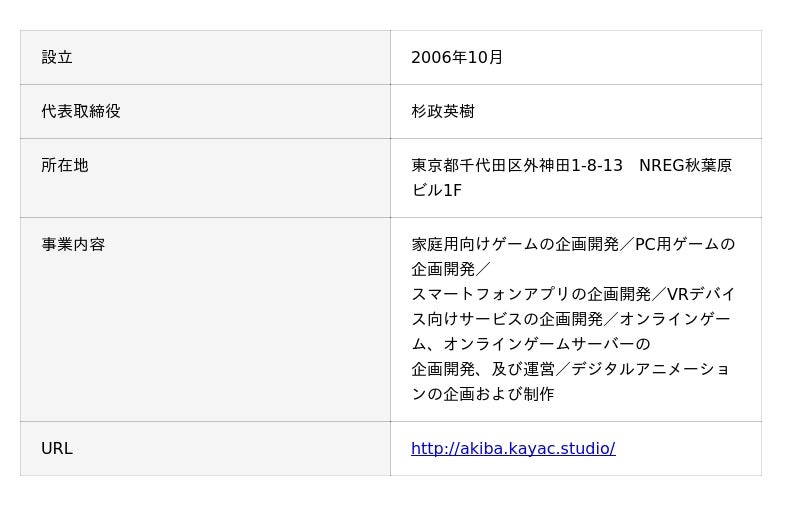This screenshot has height=506, width=800.
Task: Click the 設立 row label
Action: point(57,57)
